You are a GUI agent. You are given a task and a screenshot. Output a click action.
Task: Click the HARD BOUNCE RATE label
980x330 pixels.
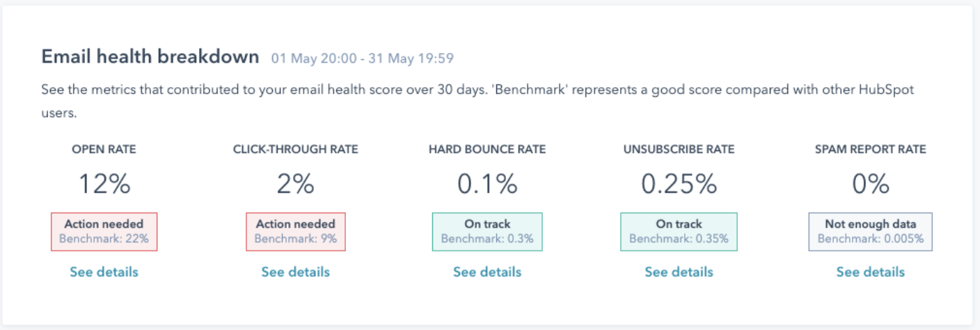(487, 150)
